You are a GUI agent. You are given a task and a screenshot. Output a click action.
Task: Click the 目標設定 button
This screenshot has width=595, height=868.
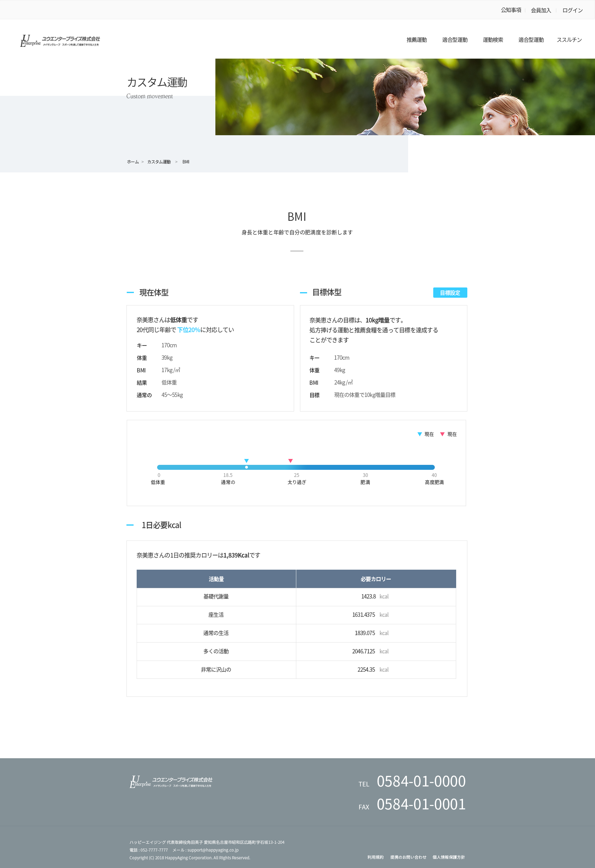[450, 293]
